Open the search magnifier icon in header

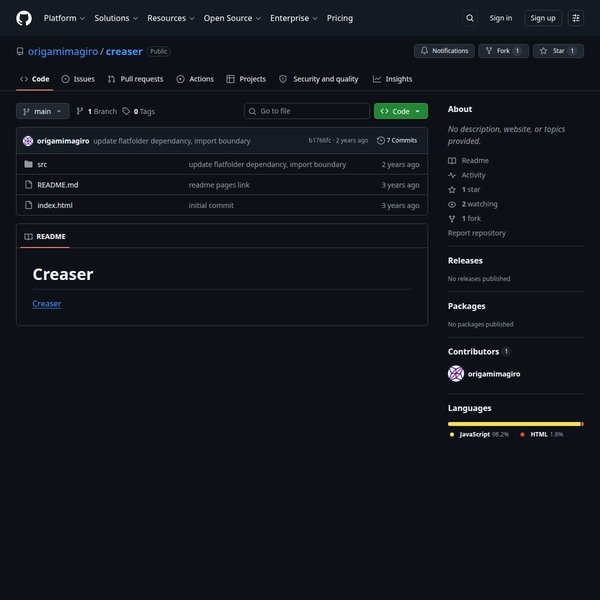pos(470,18)
